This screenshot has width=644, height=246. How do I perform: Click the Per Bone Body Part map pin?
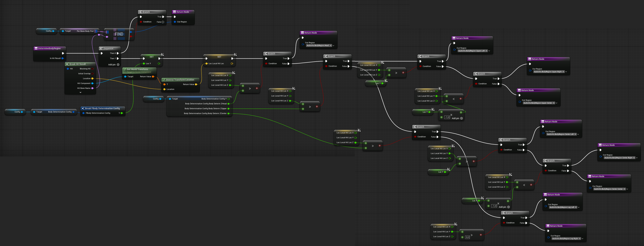click(96, 31)
